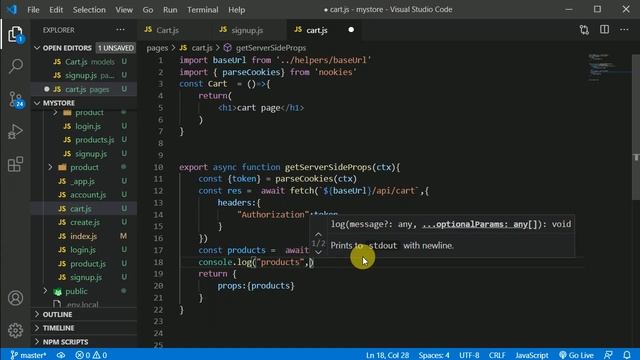Image resolution: width=640 pixels, height=360 pixels.
Task: Open account.js in the explorer
Action: [x=84, y=195]
